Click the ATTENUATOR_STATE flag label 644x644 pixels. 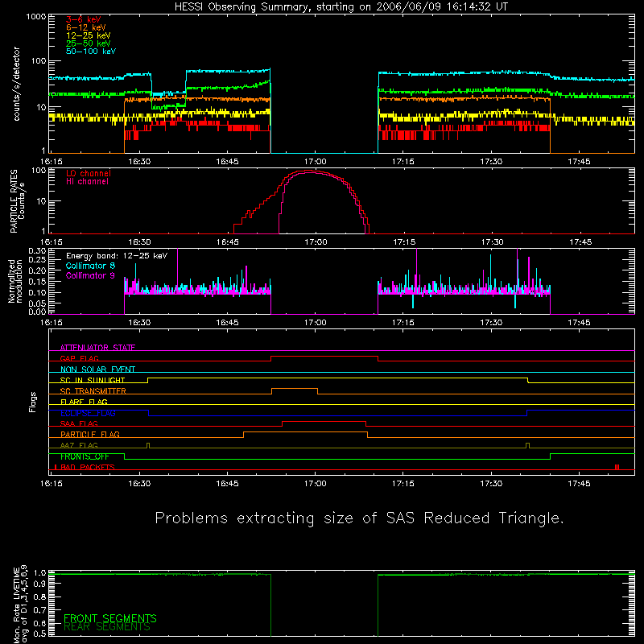coord(97,348)
